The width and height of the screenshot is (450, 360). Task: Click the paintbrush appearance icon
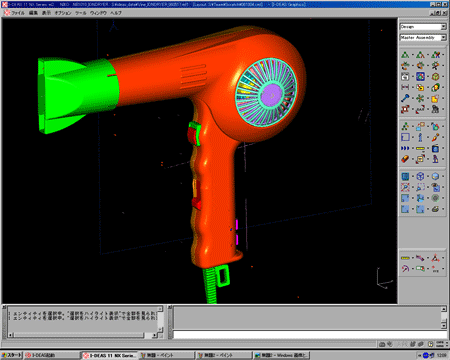tap(435, 137)
